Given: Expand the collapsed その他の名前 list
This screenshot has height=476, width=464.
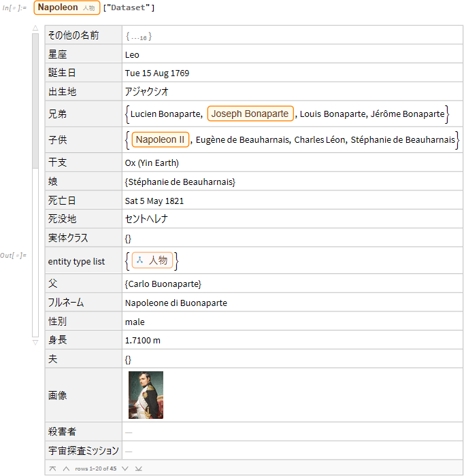Looking at the screenshot, I should pyautogui.click(x=138, y=35).
